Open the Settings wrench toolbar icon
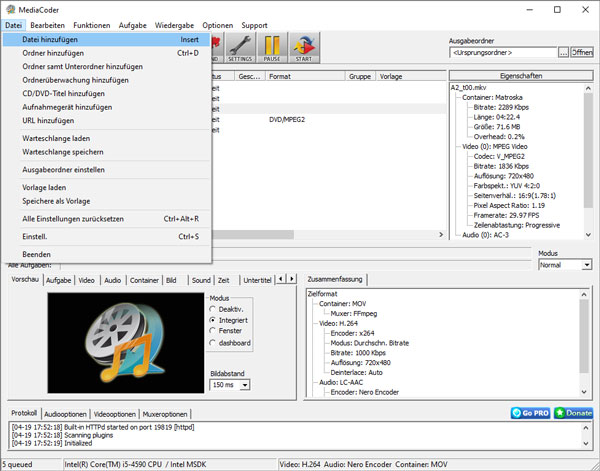This screenshot has height=471, width=600. (240, 48)
